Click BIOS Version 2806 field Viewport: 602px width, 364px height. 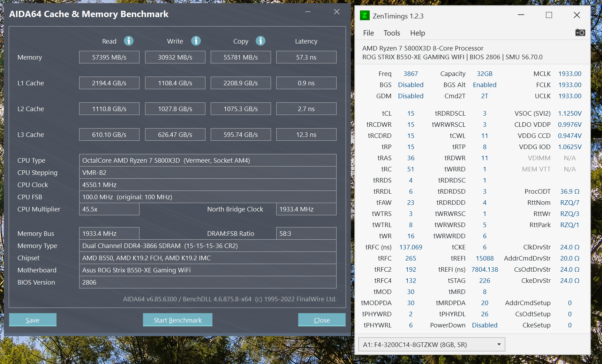(x=208, y=282)
